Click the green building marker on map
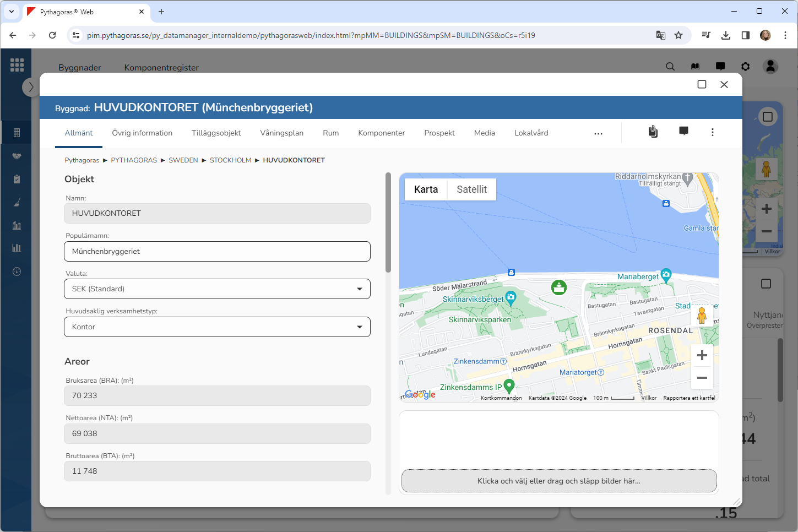Viewport: 798px width, 532px height. tap(558, 287)
